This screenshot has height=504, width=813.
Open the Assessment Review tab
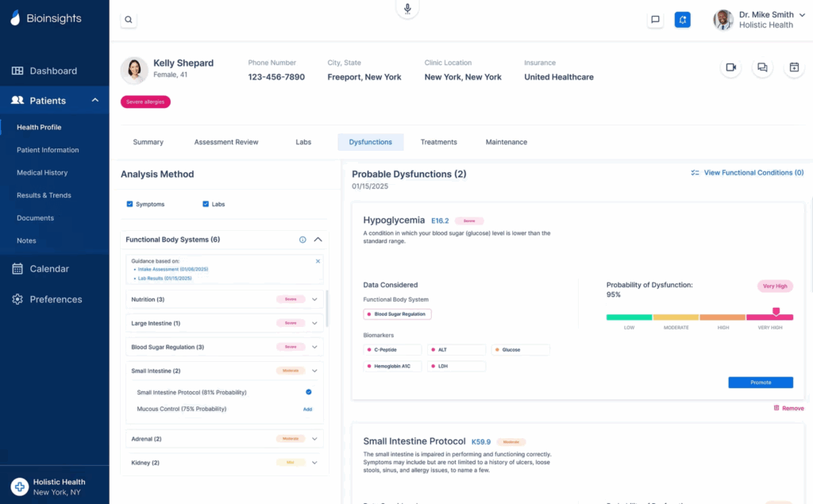pyautogui.click(x=226, y=142)
